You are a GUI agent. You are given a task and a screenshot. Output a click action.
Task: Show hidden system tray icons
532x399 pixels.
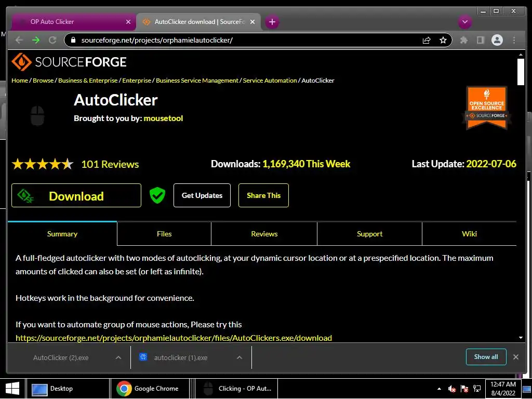coord(439,389)
